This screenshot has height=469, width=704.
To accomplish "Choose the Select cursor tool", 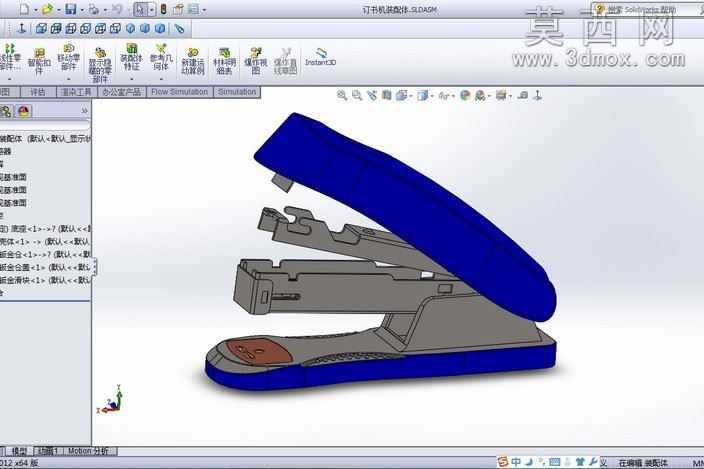I will point(140,9).
